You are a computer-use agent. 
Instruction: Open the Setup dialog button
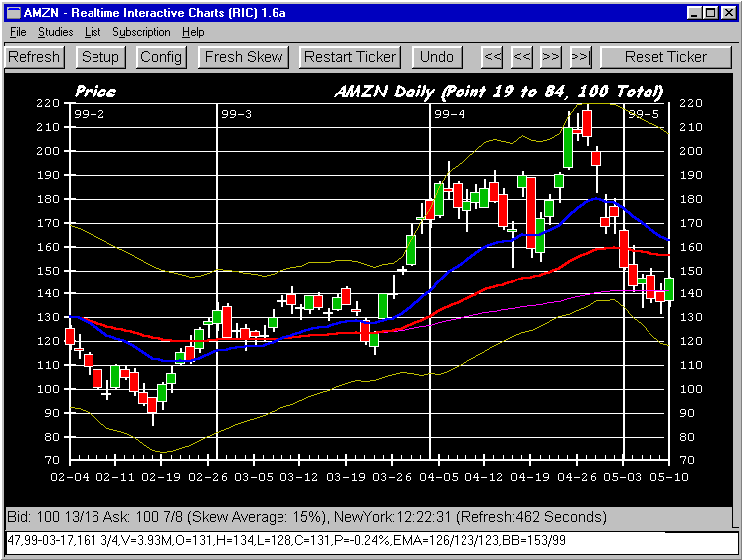click(x=99, y=57)
